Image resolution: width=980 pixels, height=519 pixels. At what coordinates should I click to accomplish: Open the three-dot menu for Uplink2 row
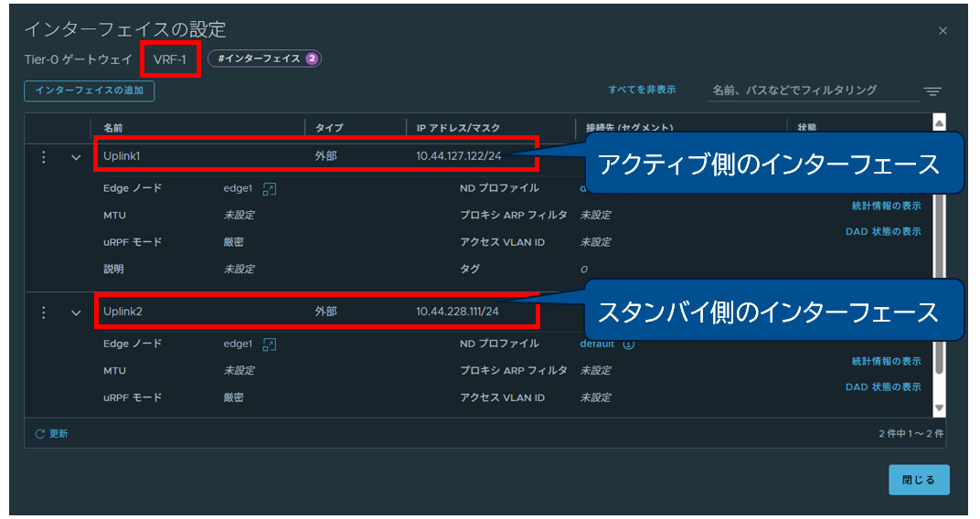coord(43,312)
